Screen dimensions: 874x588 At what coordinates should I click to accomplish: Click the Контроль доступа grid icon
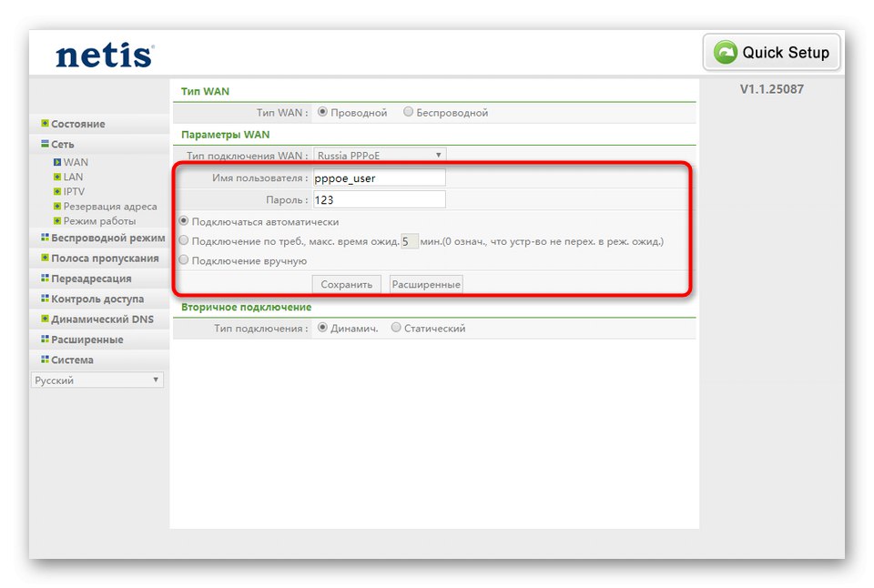[x=45, y=299]
